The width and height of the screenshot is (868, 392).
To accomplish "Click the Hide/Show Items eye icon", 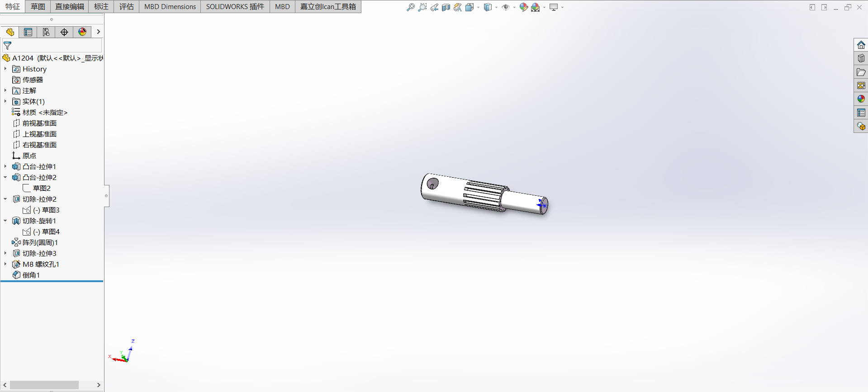I will click(506, 7).
